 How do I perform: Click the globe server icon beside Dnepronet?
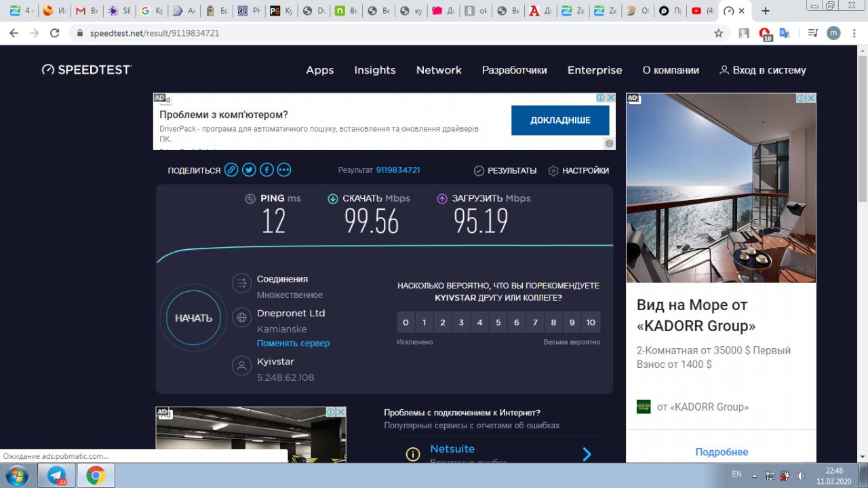pos(241,318)
